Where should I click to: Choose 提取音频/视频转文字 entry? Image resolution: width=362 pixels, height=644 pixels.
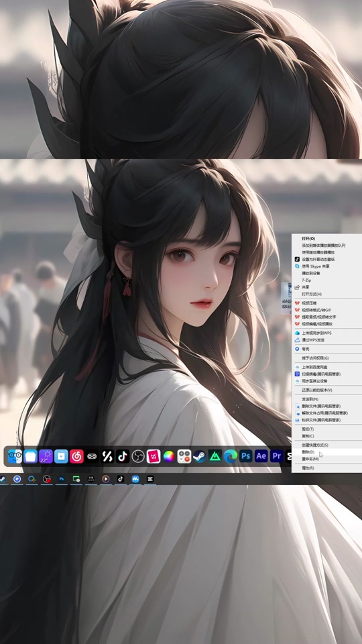click(x=326, y=317)
